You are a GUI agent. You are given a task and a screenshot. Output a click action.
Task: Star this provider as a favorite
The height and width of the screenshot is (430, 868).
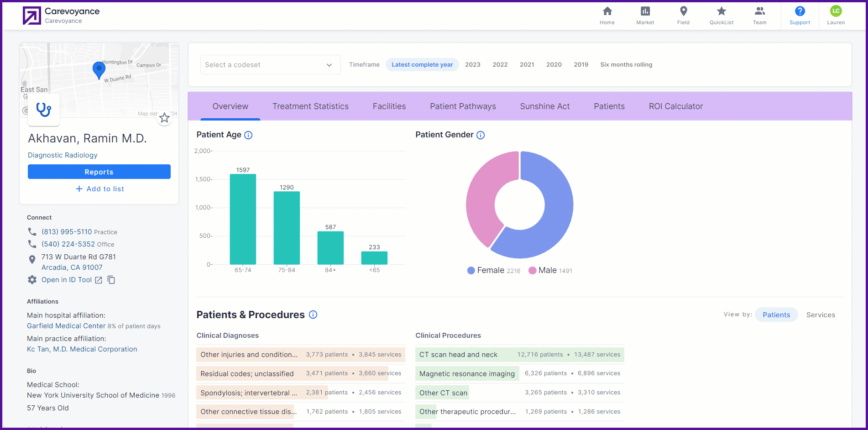coord(164,118)
